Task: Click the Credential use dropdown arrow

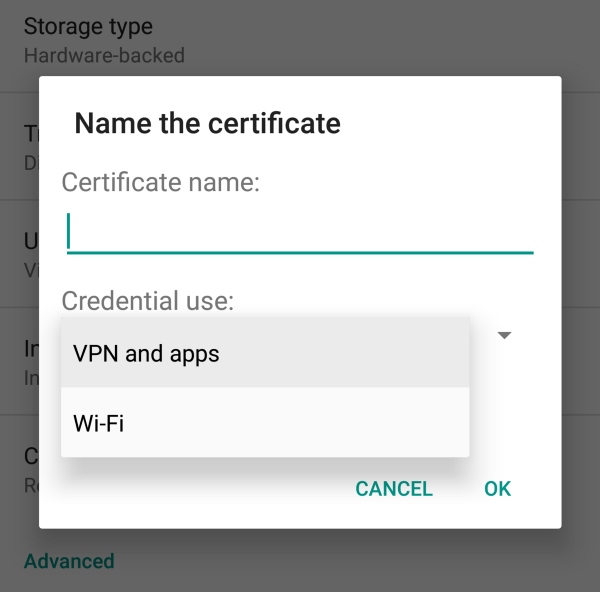Action: click(504, 335)
